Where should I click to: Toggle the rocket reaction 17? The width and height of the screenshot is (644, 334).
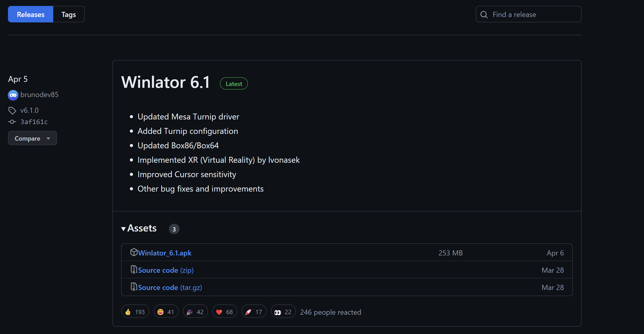pos(254,311)
